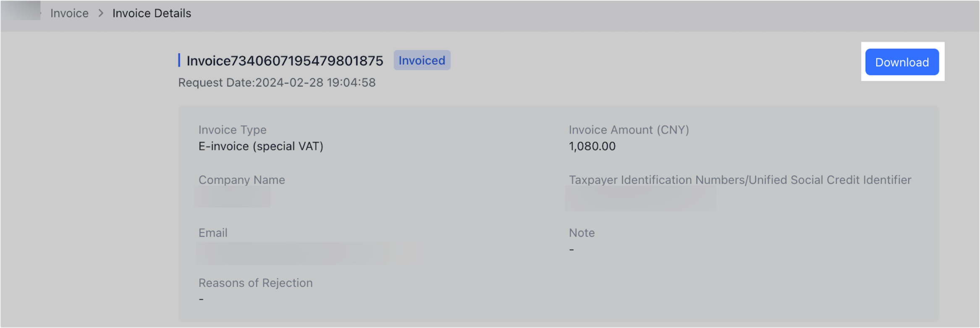Click the Download button
Image resolution: width=980 pixels, height=328 pixels.
click(901, 62)
